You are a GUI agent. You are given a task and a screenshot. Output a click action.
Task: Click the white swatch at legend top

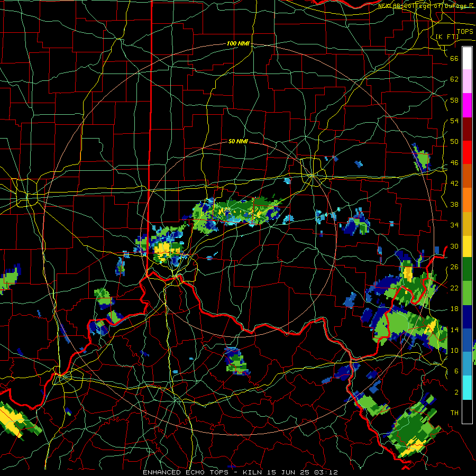[467, 58]
